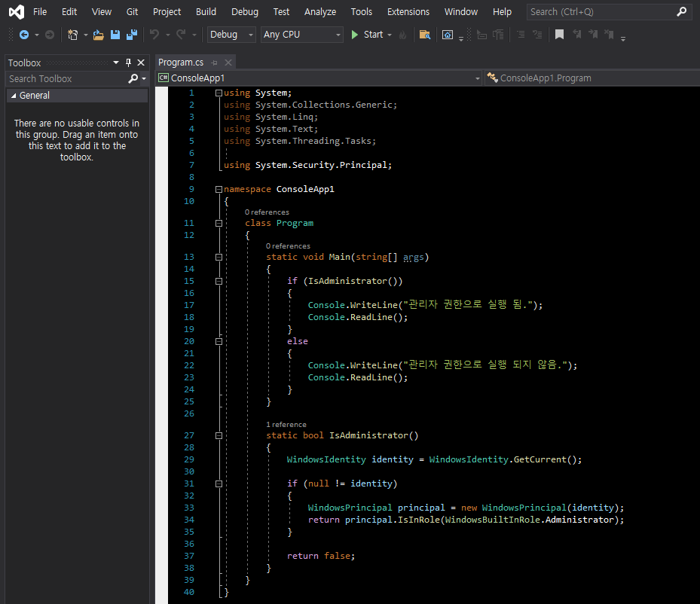Select the Program.cs editor tab
The width and height of the screenshot is (700, 604).
pyautogui.click(x=181, y=63)
